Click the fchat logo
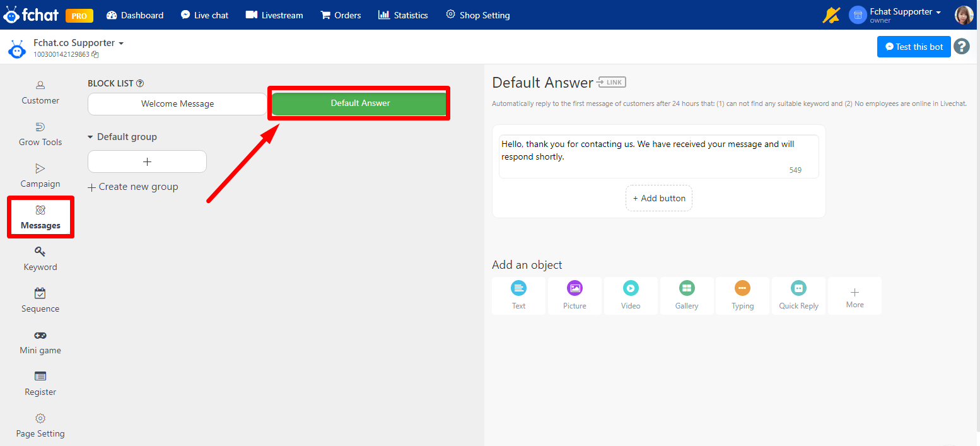Viewport: 980px width, 446px height. [x=32, y=15]
